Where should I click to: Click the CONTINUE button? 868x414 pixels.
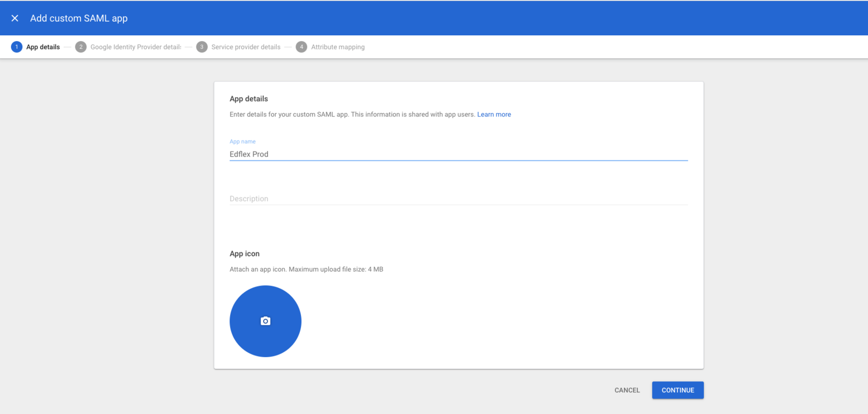pos(678,390)
